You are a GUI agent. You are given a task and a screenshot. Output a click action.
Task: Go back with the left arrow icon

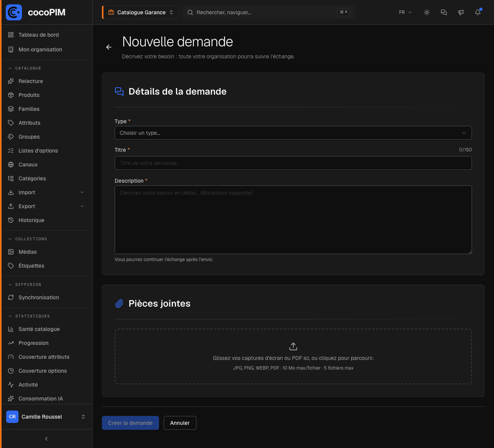109,47
